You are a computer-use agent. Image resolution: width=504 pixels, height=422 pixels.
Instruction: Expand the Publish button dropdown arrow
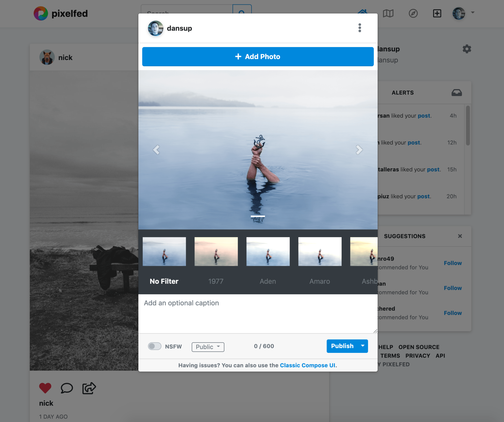[x=362, y=346]
